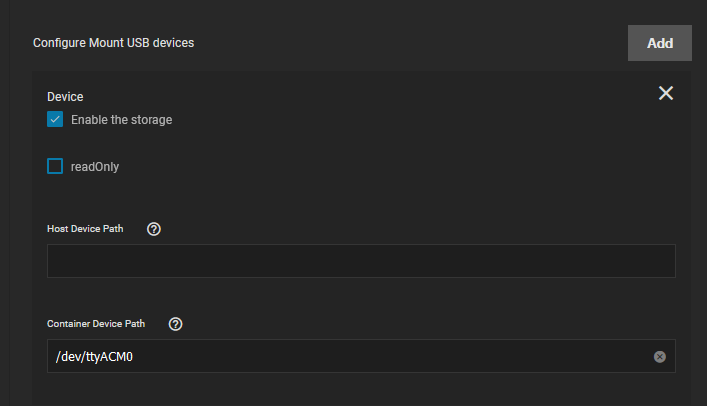Click the Add button for USB devices
This screenshot has height=406, width=707.
tap(660, 43)
